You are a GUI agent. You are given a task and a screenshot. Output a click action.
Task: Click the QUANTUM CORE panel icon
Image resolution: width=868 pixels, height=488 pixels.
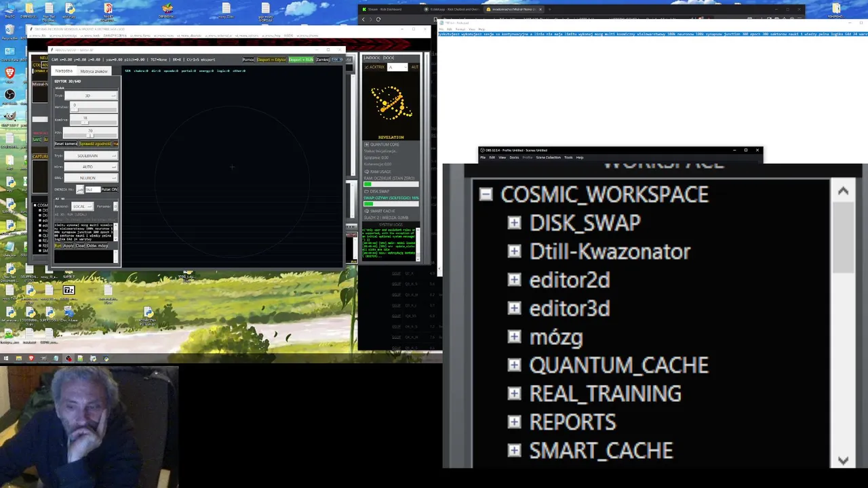[367, 144]
